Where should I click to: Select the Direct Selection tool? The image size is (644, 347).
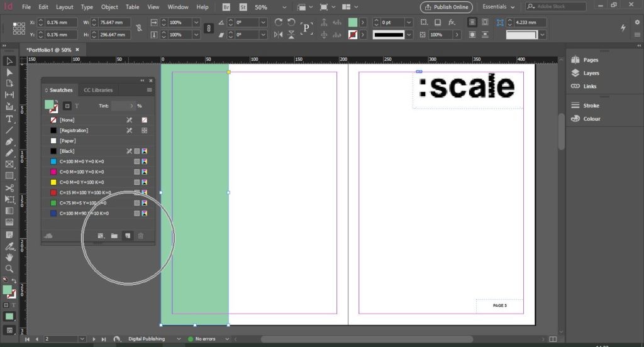[9, 72]
